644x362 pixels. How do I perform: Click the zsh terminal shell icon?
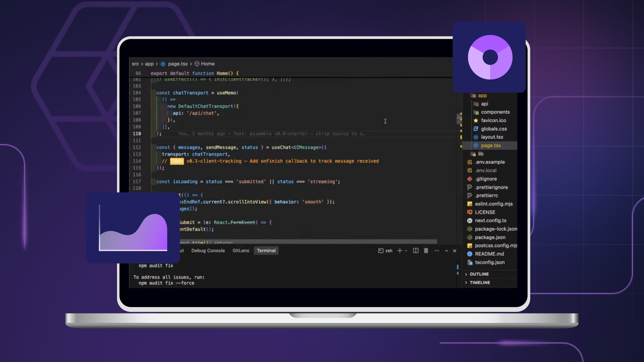[x=381, y=251]
